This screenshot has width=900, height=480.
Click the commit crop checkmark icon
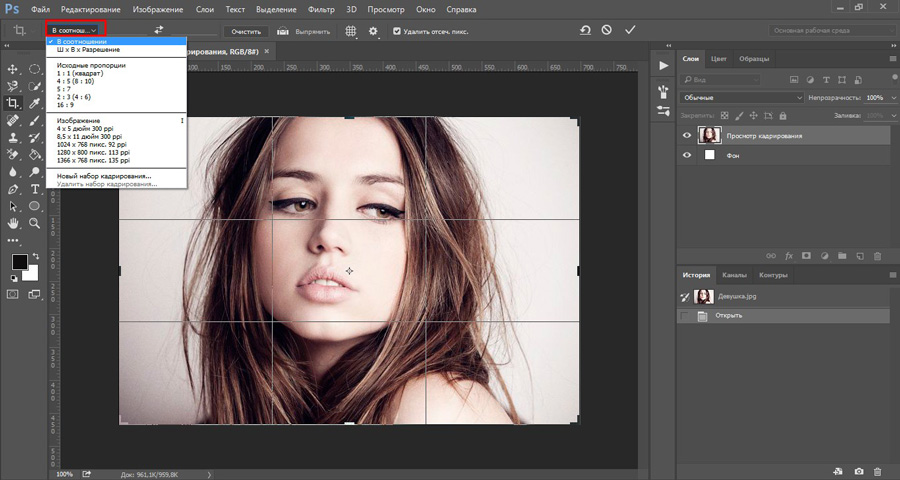pos(630,31)
